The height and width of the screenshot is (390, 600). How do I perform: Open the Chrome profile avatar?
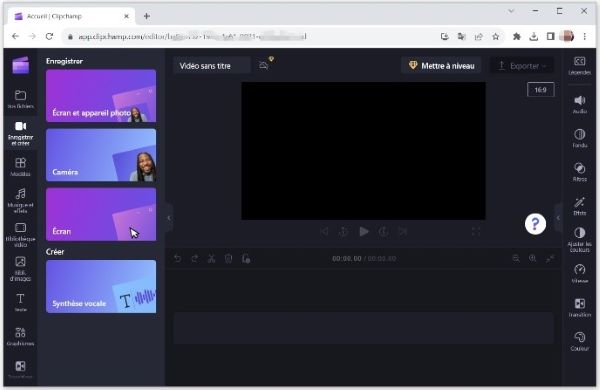tap(567, 36)
